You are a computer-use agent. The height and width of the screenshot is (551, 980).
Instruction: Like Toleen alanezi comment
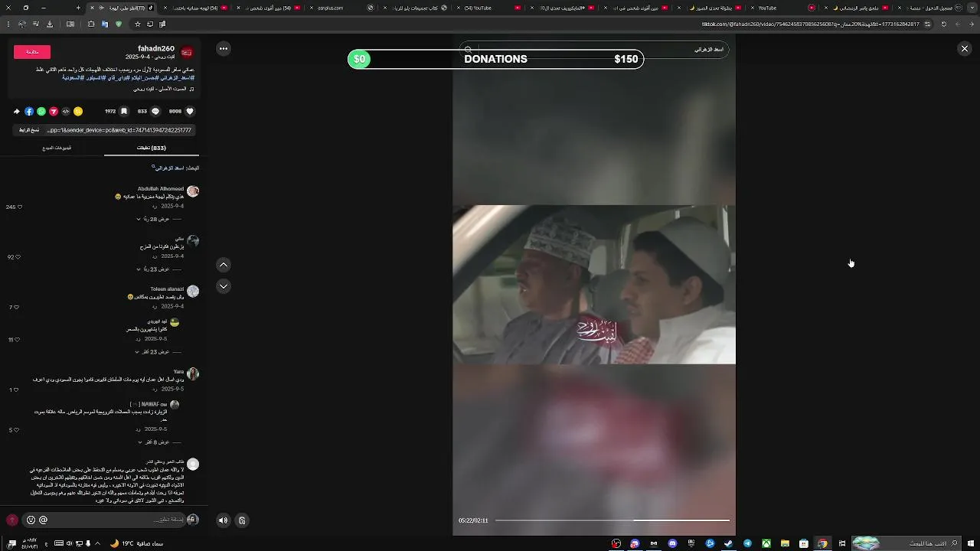pyautogui.click(x=16, y=308)
